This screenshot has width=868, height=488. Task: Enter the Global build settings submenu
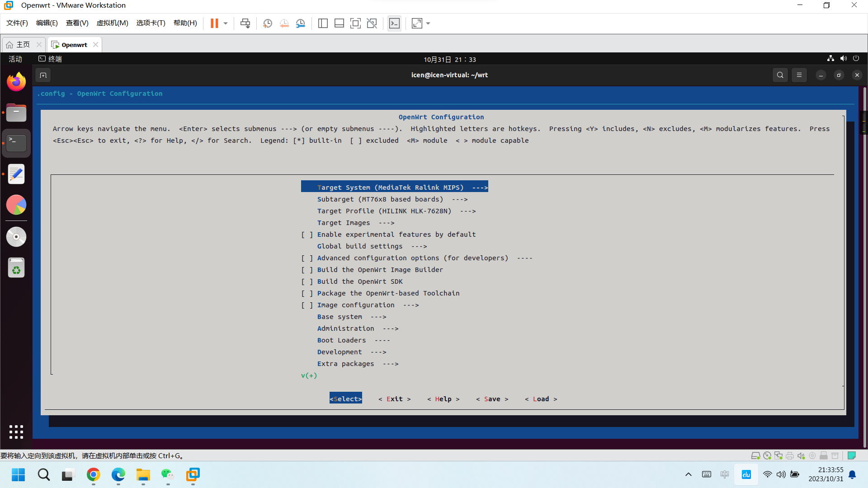372,246
